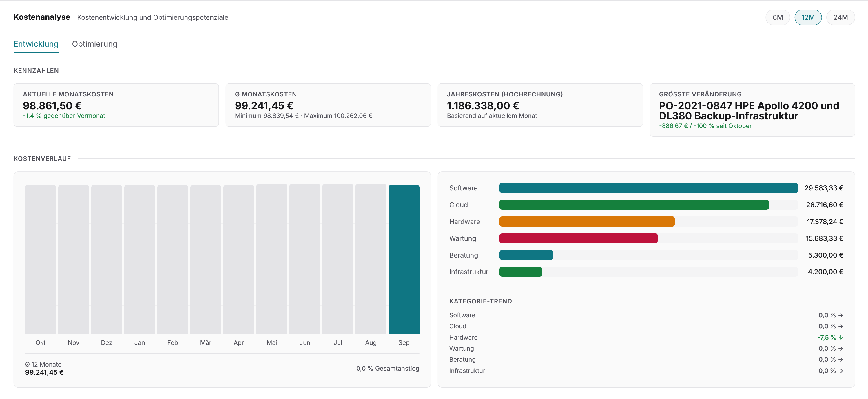Image resolution: width=868 pixels, height=399 pixels.
Task: Select the 24M time range
Action: pyautogui.click(x=840, y=17)
